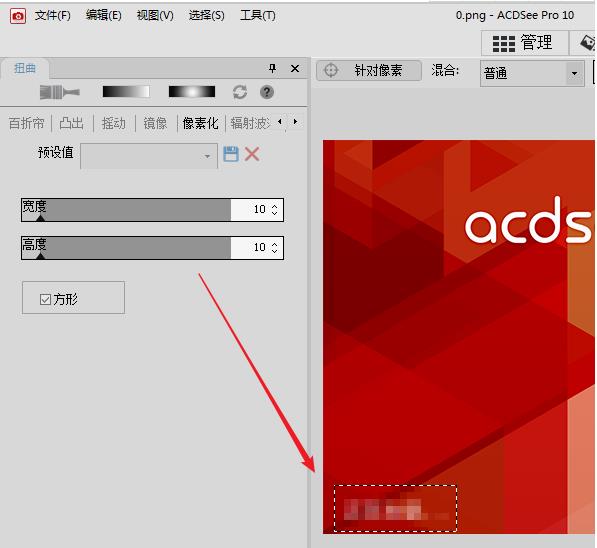Click the 宽度 slider track
Image resolution: width=597 pixels, height=548 pixels.
tap(126, 209)
